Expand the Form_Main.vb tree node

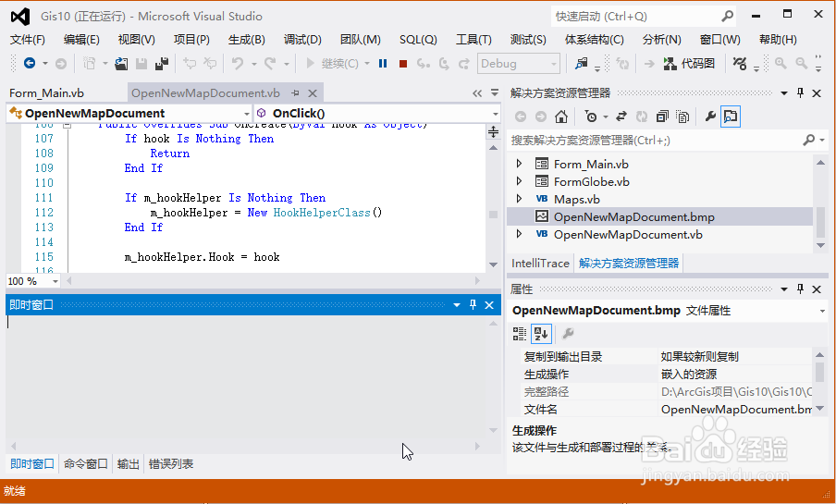pyautogui.click(x=520, y=164)
